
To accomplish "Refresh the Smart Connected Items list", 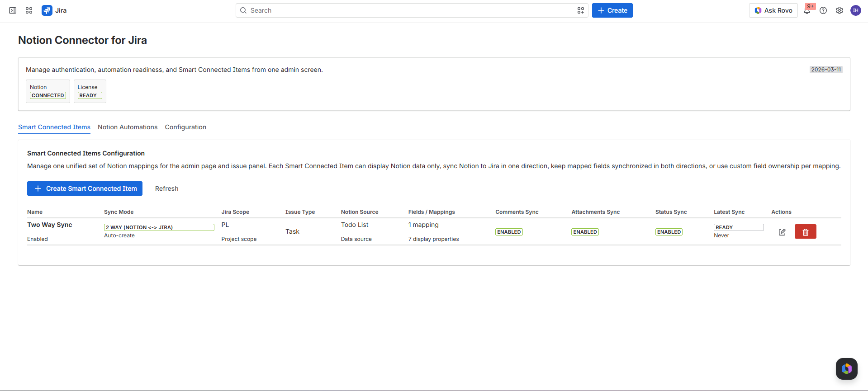I will [x=167, y=188].
